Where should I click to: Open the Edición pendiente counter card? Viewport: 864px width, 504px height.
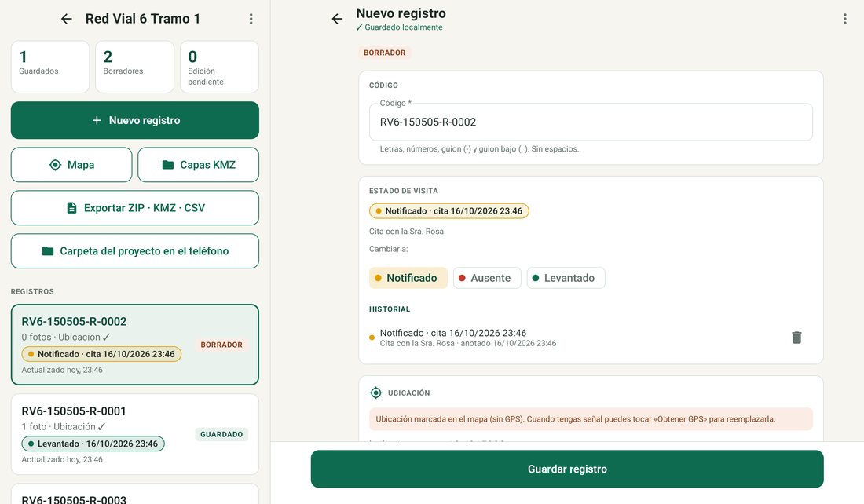point(219,67)
